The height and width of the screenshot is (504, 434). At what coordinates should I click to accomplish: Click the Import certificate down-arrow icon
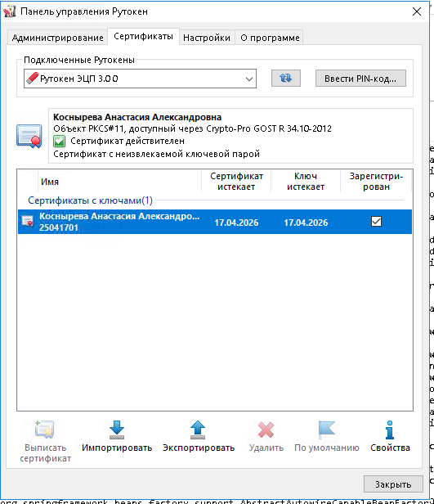(117, 430)
